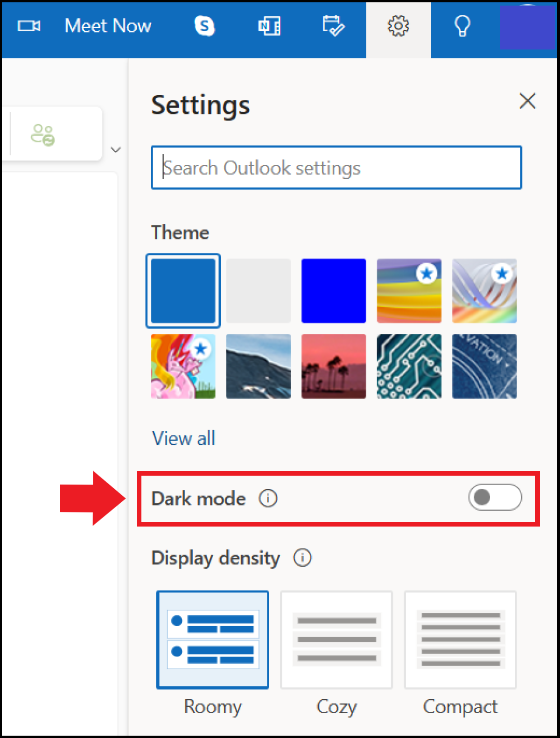Select the Roomy display density option
The height and width of the screenshot is (738, 560).
213,640
